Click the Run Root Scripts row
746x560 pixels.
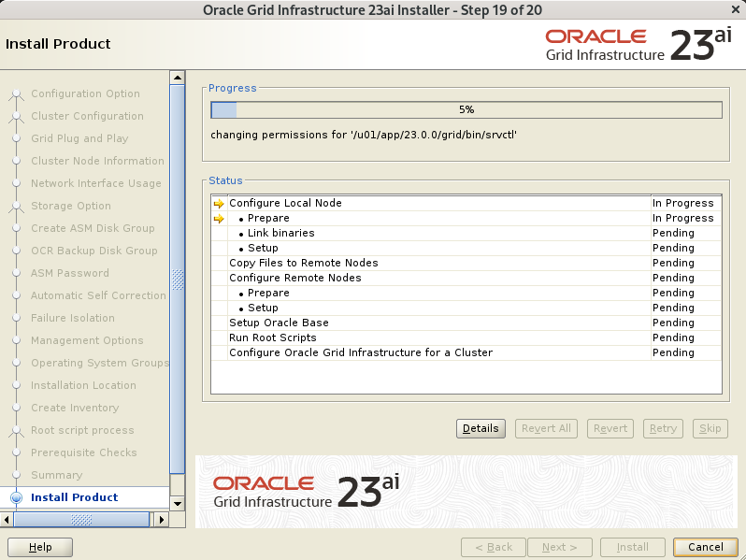point(466,337)
